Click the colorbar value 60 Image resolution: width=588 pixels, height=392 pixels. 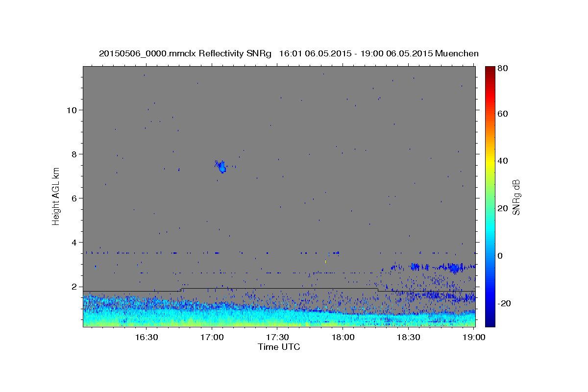pos(504,114)
